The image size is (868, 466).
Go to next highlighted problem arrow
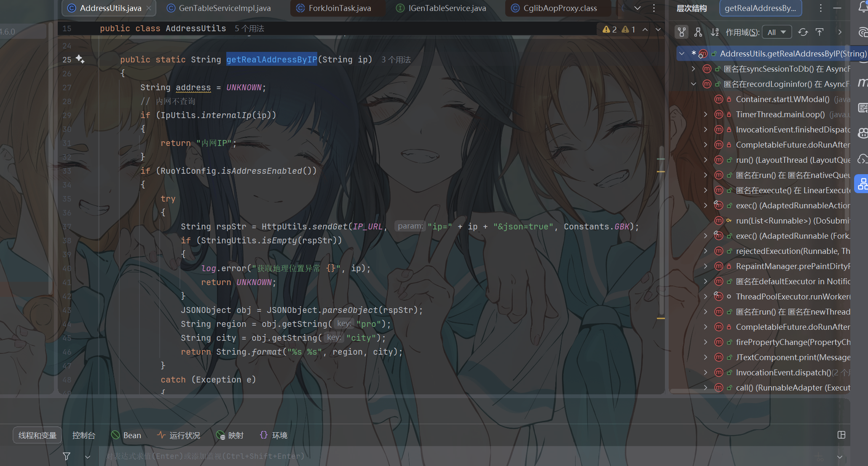coord(658,29)
